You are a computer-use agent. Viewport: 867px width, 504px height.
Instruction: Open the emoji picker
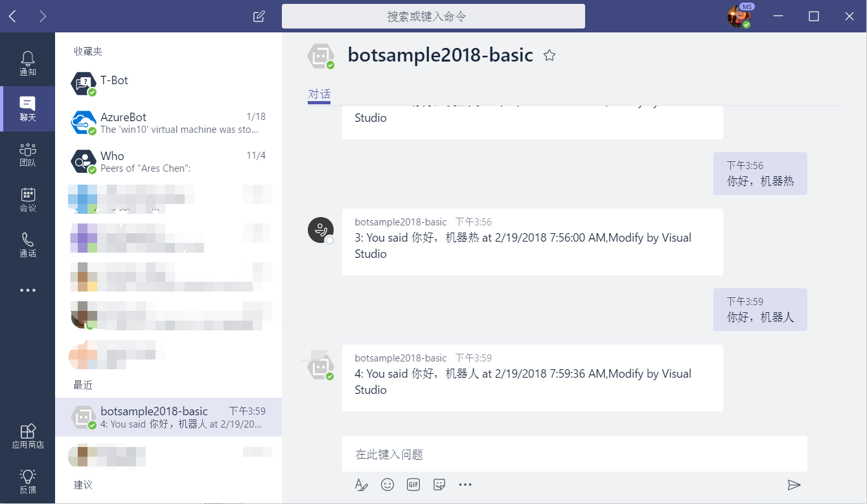point(387,484)
